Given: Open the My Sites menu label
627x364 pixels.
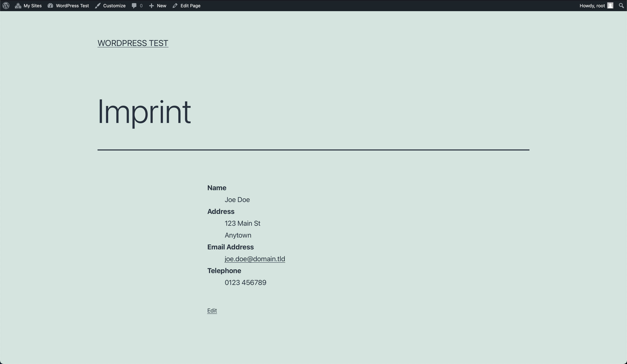Looking at the screenshot, I should coord(33,6).
